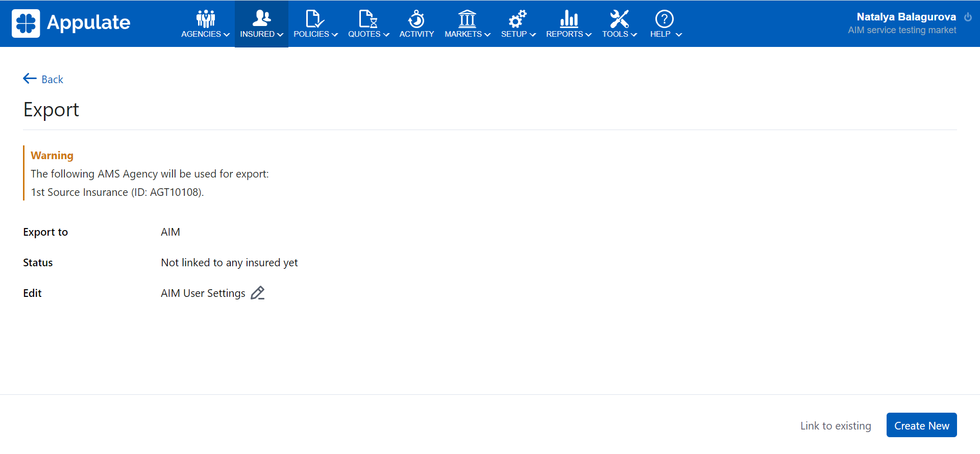Image resolution: width=980 pixels, height=454 pixels.
Task: Open the SETUP menu label
Action: [513, 34]
